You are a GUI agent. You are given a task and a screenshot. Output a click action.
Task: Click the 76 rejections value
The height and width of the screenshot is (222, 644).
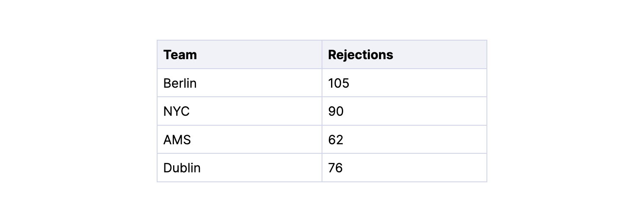404,168
